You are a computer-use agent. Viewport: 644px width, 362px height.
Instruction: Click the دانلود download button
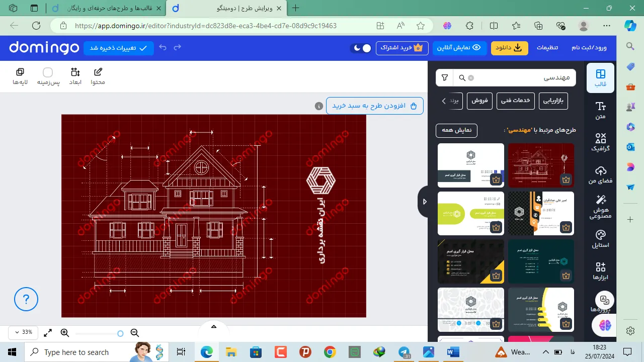pyautogui.click(x=510, y=48)
